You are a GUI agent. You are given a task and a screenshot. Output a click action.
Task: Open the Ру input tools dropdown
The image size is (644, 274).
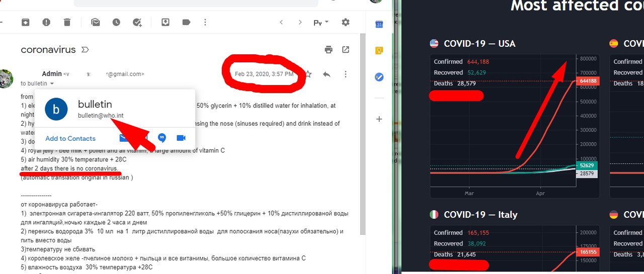point(321,22)
